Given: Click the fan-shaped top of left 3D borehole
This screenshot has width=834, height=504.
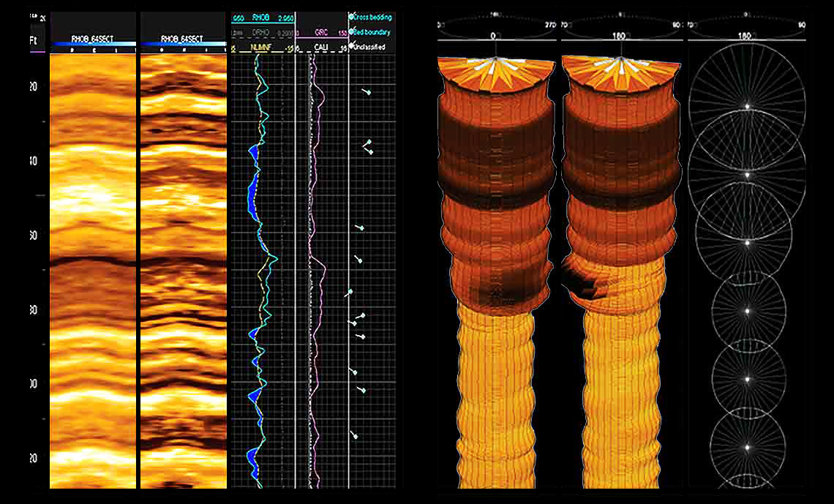Looking at the screenshot, I should pos(497,73).
